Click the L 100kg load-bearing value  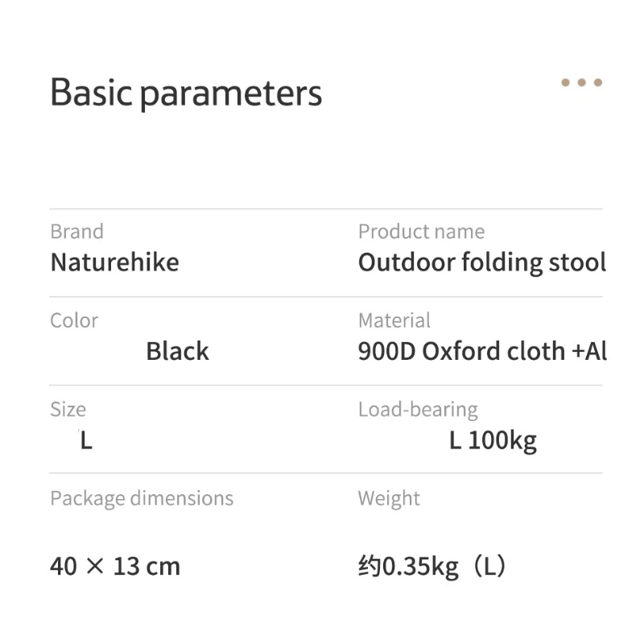pyautogui.click(x=493, y=440)
